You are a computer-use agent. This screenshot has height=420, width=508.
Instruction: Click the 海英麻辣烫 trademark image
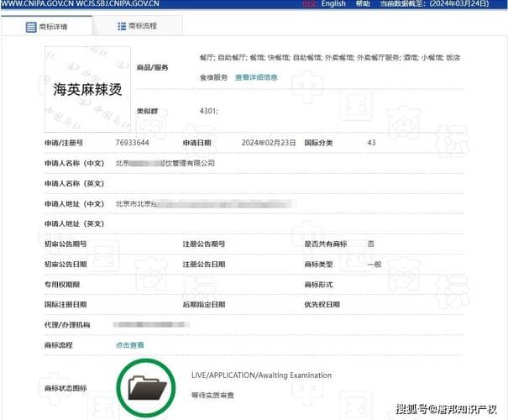point(87,89)
